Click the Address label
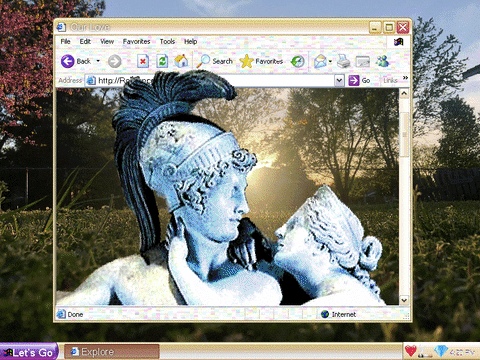Screen dimensions: 480x360 [x=70, y=80]
